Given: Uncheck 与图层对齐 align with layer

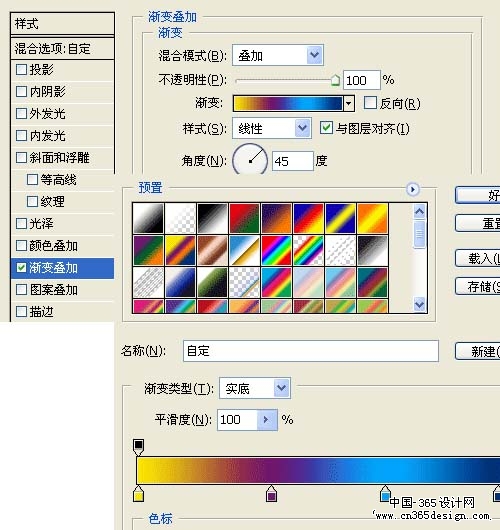Looking at the screenshot, I should 326,128.
